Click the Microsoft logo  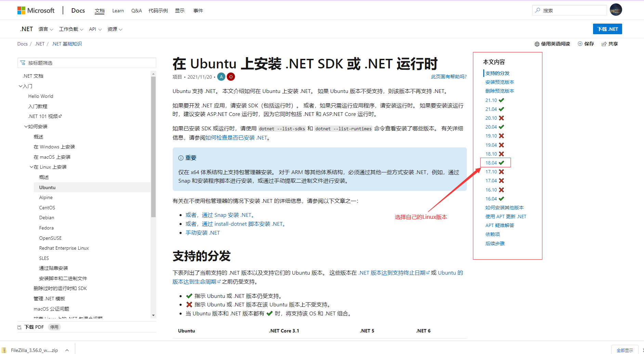point(36,10)
